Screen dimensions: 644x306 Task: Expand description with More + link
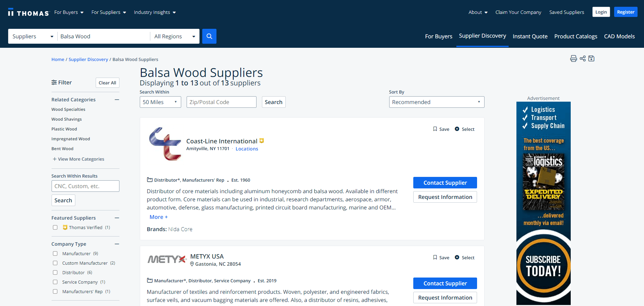click(158, 217)
